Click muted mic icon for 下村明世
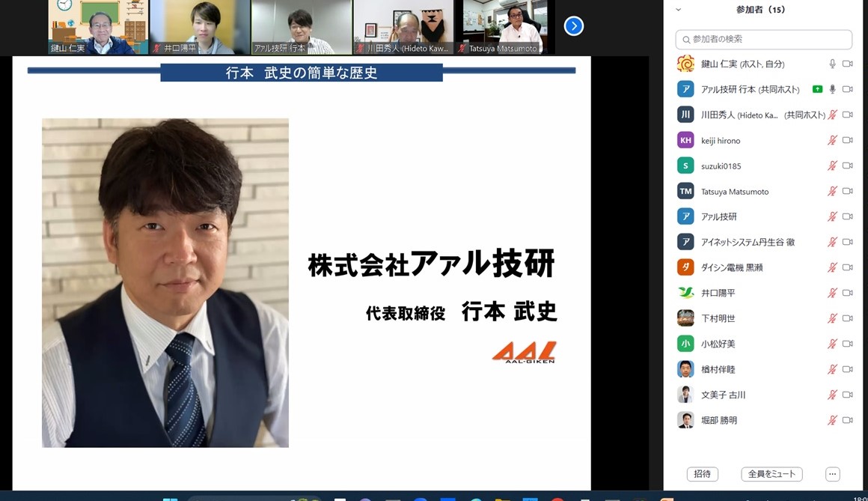 tap(832, 319)
